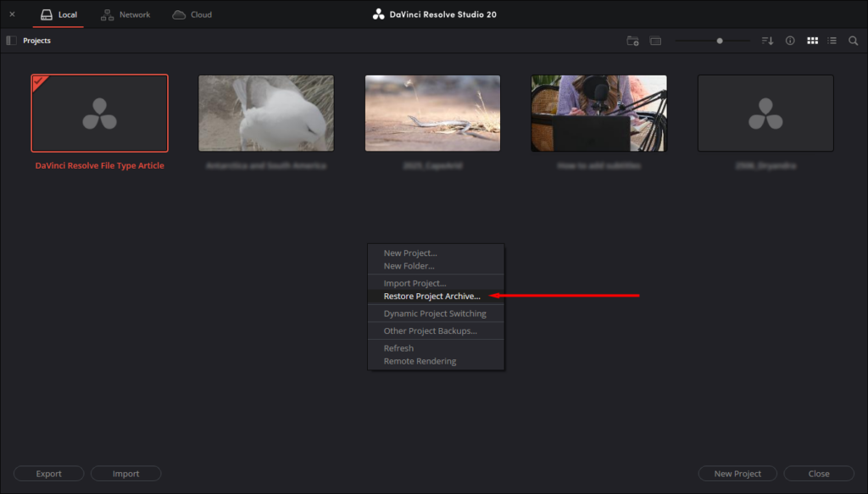Click the Import button
Image resolution: width=868 pixels, height=494 pixels.
coord(125,474)
